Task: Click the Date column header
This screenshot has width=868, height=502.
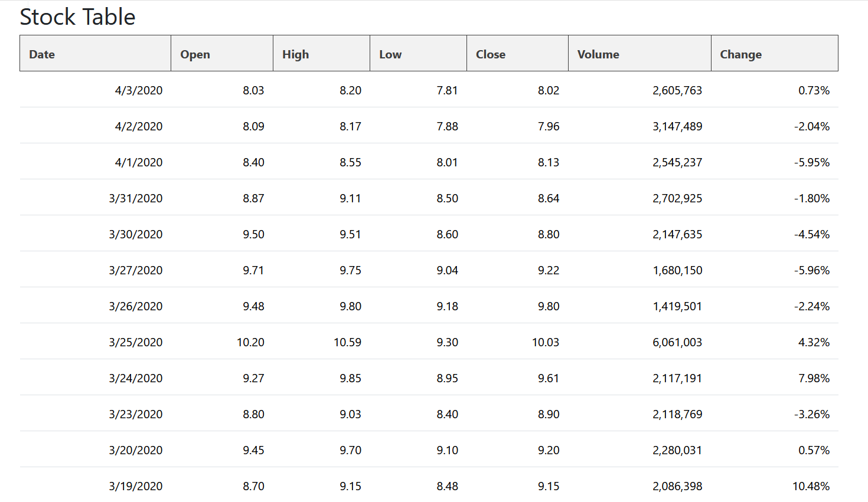Action: pos(42,54)
